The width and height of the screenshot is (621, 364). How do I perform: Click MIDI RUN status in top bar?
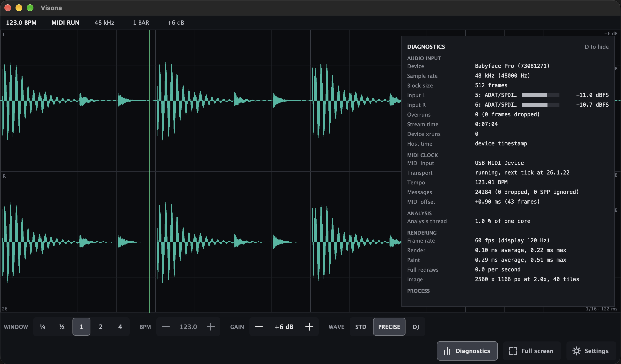65,23
